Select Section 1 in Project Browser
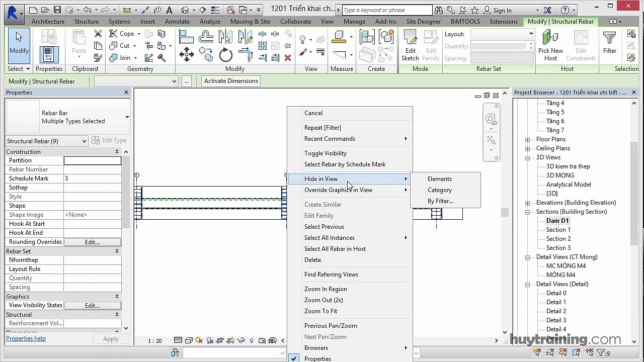The width and height of the screenshot is (644, 362). (558, 230)
